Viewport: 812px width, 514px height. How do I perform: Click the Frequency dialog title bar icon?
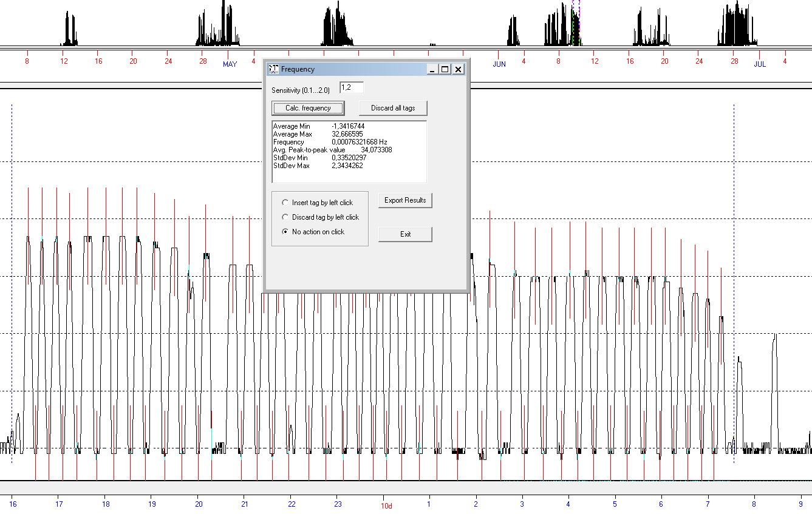[x=274, y=69]
